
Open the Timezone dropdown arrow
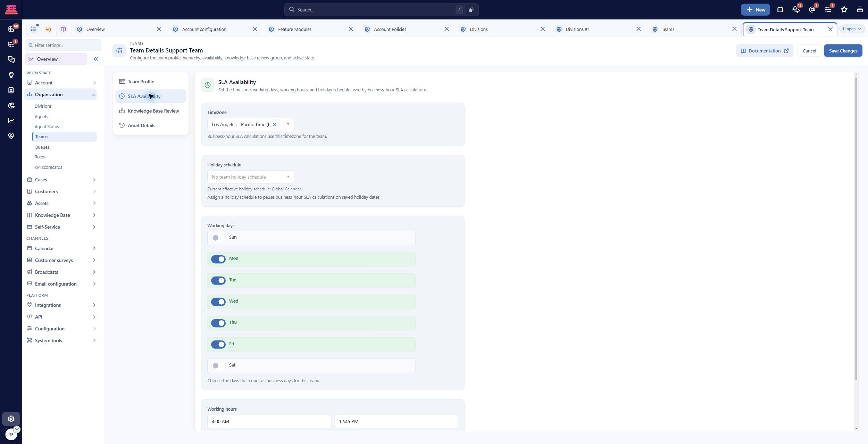[x=288, y=124]
